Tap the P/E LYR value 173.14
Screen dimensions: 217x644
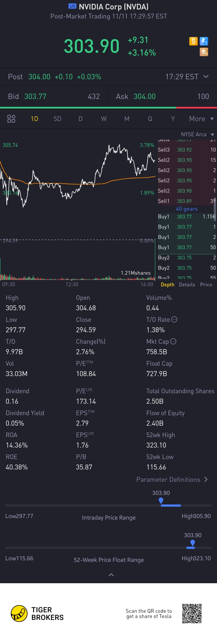tap(86, 401)
